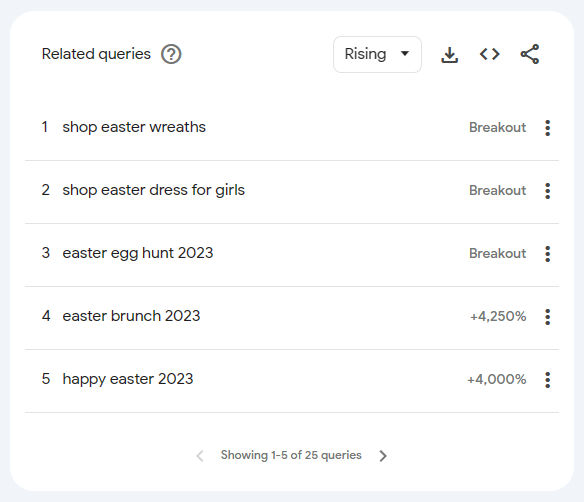Image resolution: width=584 pixels, height=502 pixels.
Task: Open the easter brunch 2023 query
Action: tap(131, 316)
